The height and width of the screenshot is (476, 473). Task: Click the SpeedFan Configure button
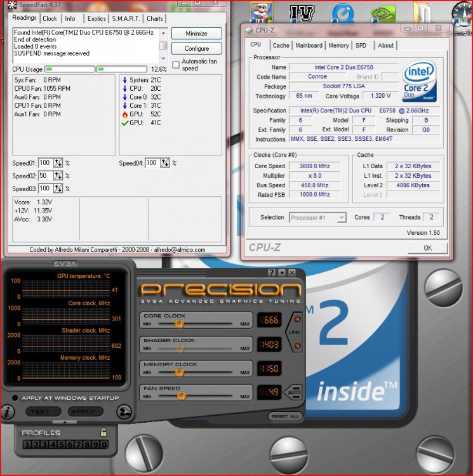coord(196,48)
